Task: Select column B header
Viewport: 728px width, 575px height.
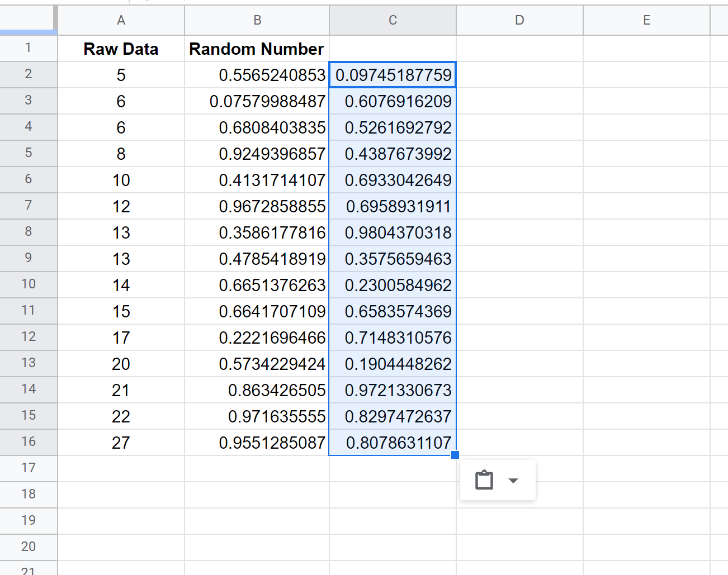Action: (x=257, y=21)
